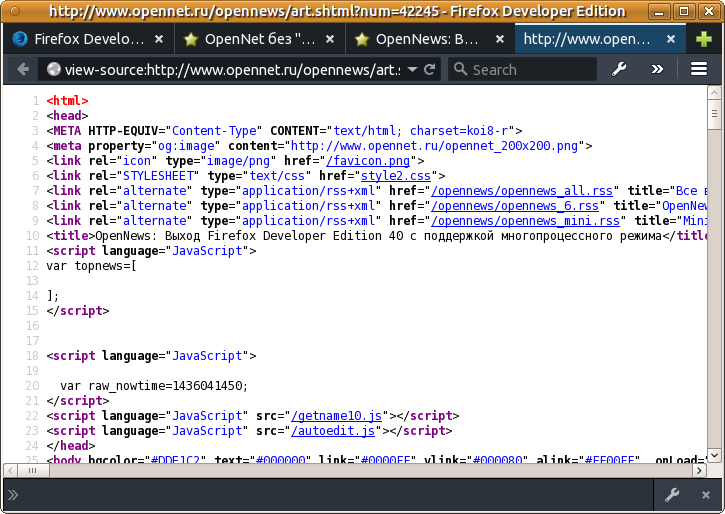Open developer tools wrench in navigation bar
Image resolution: width=725 pixels, height=514 pixels.
(x=619, y=70)
